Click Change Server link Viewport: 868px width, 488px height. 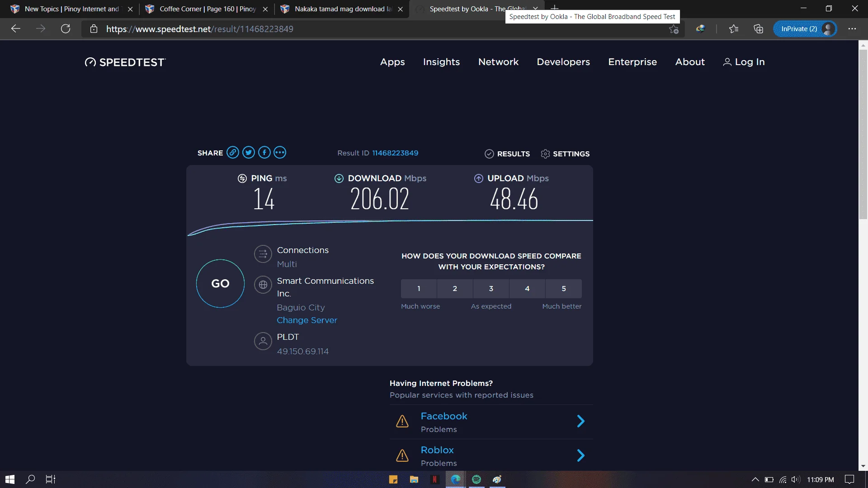click(307, 320)
